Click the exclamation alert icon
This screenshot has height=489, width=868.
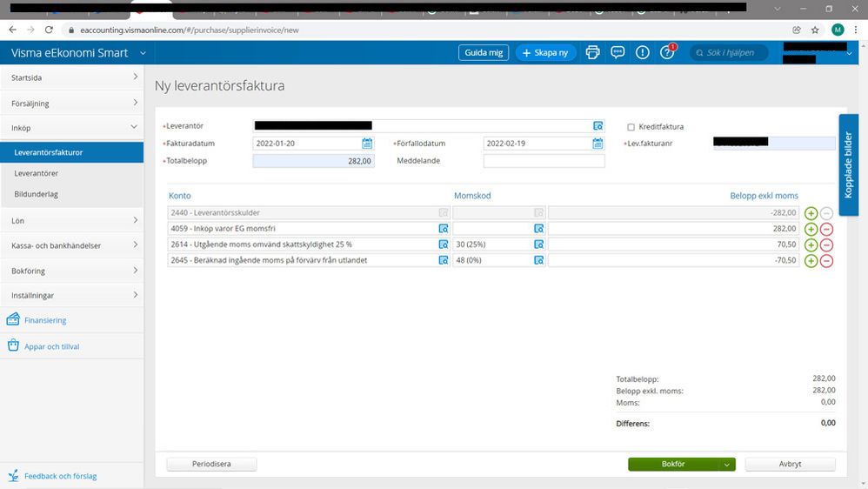pos(643,52)
